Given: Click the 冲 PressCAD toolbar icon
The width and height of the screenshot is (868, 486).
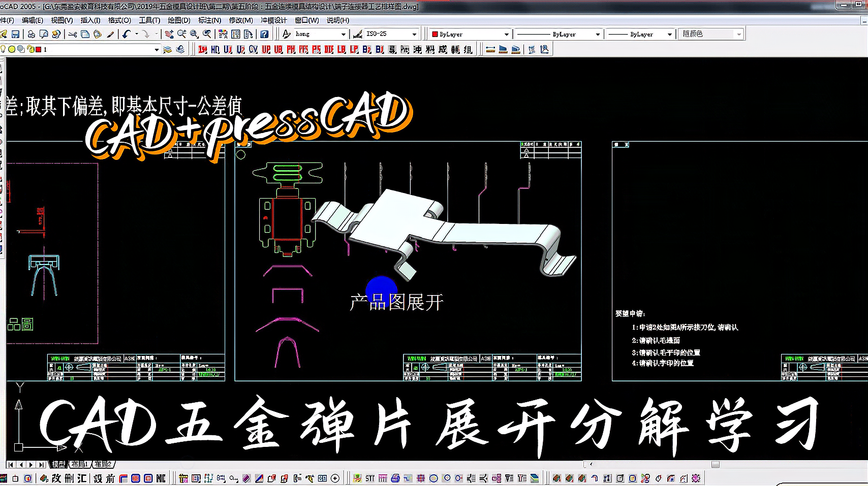Looking at the screenshot, I should [417, 49].
